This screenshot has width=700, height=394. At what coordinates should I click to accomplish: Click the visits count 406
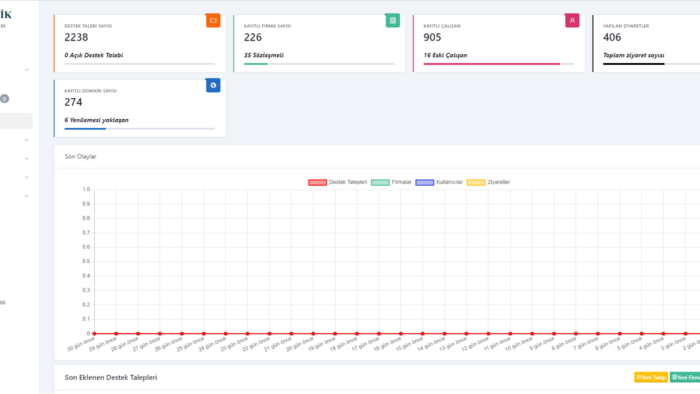(x=612, y=37)
